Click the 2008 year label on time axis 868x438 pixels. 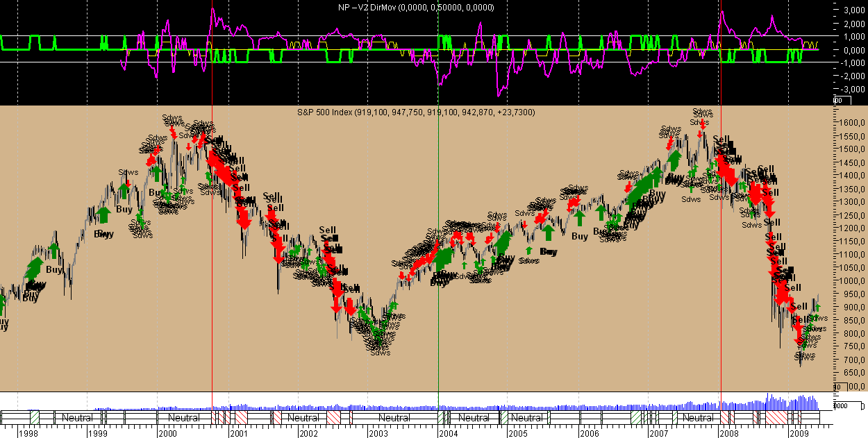coord(728,432)
